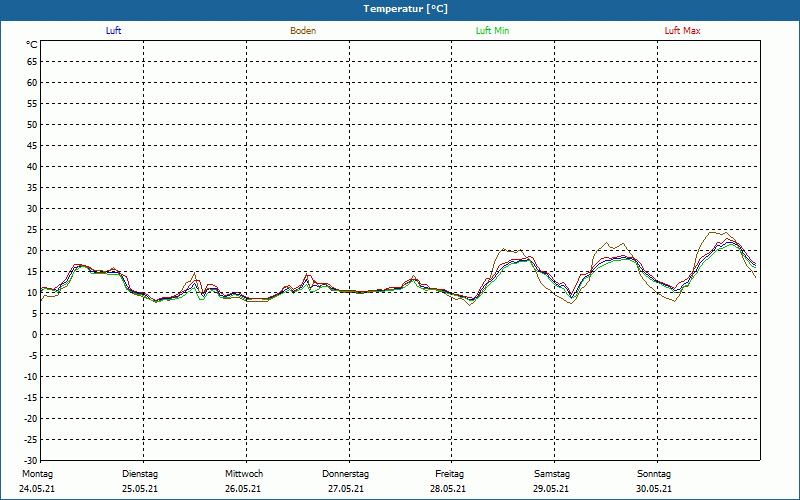Click the -25 y-axis tick label
Image resolution: width=800 pixels, height=500 pixels.
pyautogui.click(x=31, y=439)
